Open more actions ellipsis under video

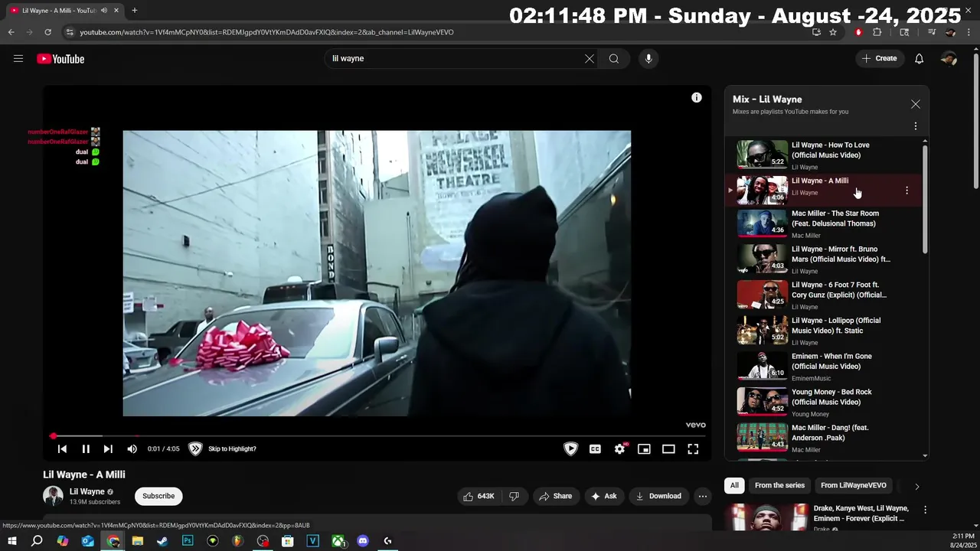tap(702, 496)
